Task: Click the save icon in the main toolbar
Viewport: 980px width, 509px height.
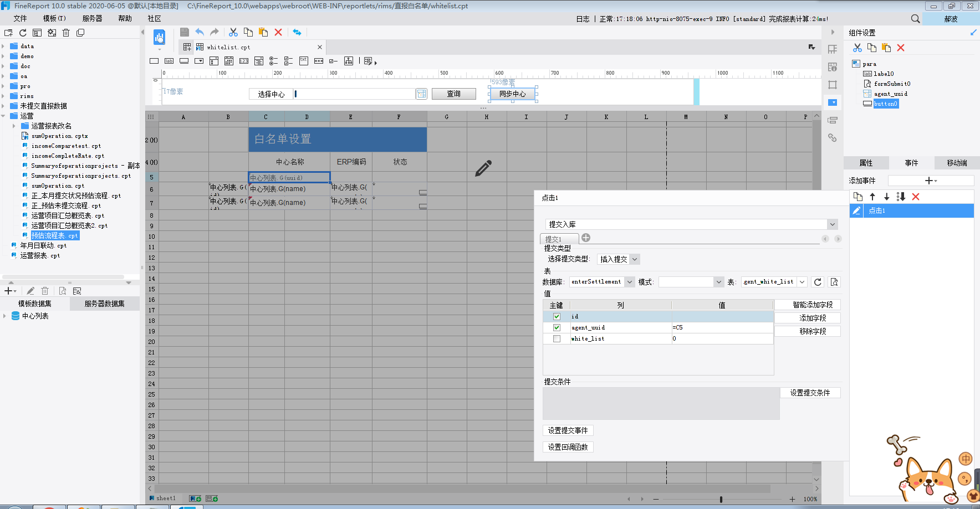Action: [185, 32]
